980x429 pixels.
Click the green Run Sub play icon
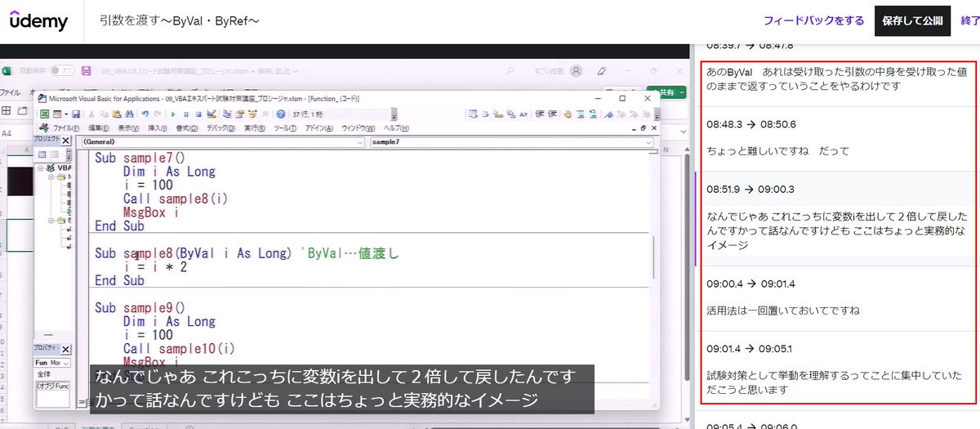point(173,114)
